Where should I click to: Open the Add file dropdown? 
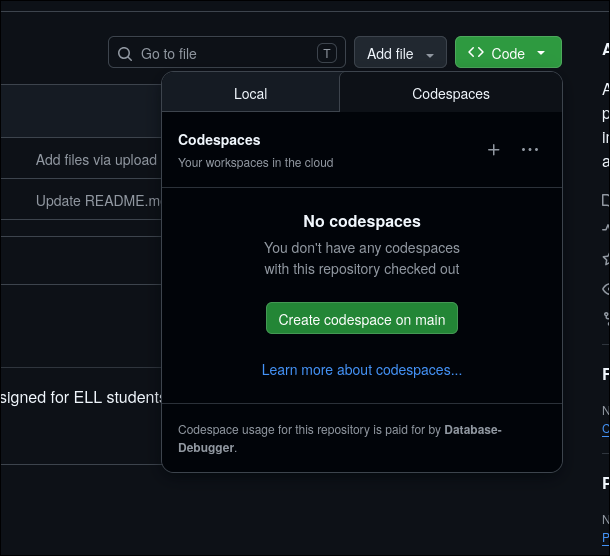[400, 52]
